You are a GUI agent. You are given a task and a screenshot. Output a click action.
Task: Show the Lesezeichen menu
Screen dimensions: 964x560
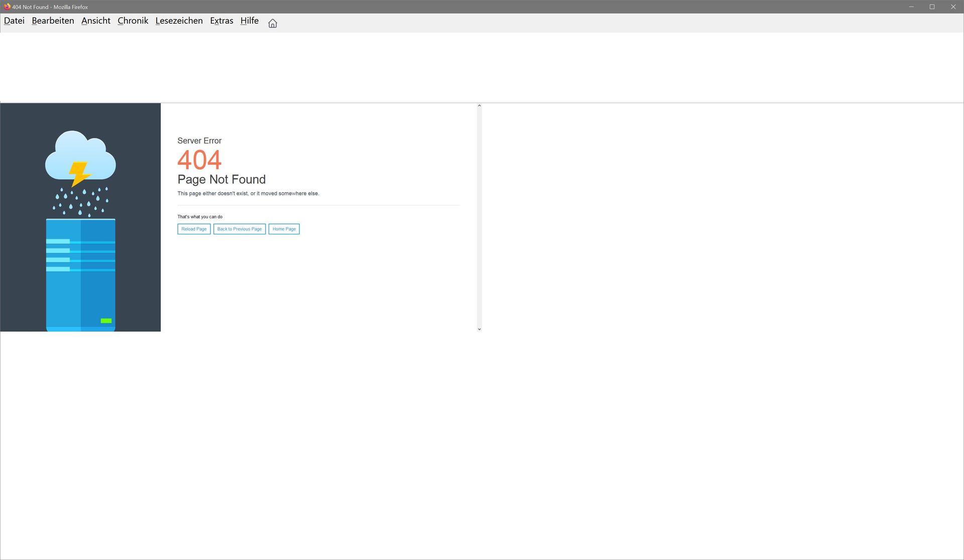coord(179,21)
